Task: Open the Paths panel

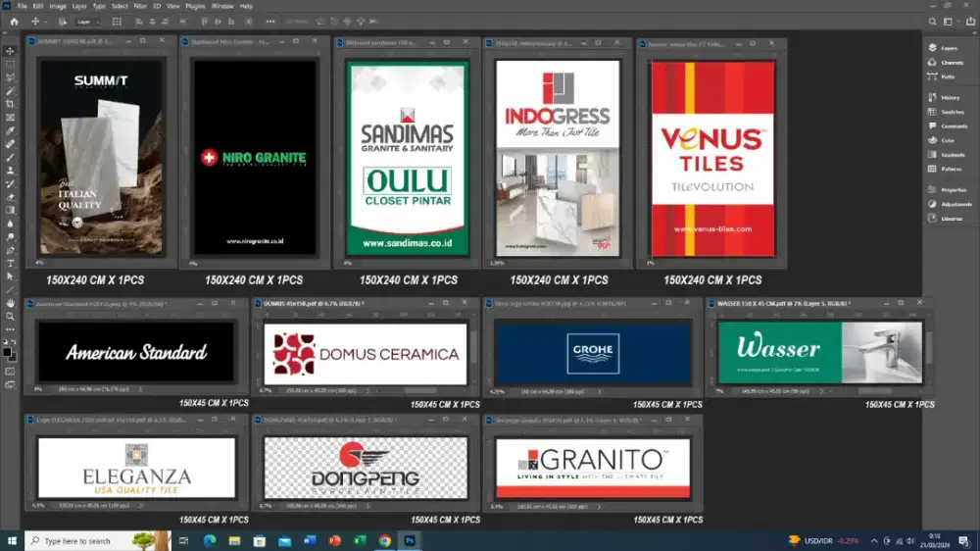Action: point(942,76)
